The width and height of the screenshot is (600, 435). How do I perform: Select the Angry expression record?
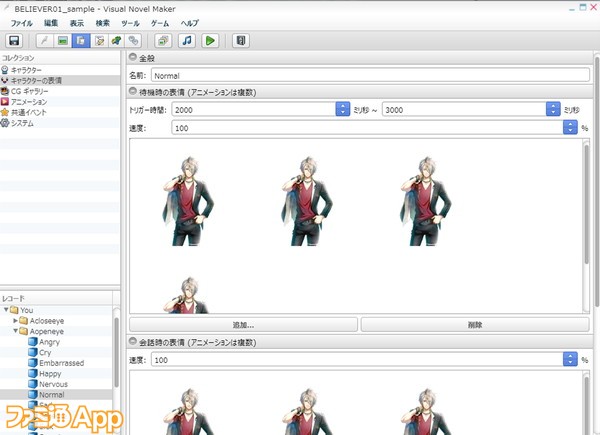(x=49, y=342)
